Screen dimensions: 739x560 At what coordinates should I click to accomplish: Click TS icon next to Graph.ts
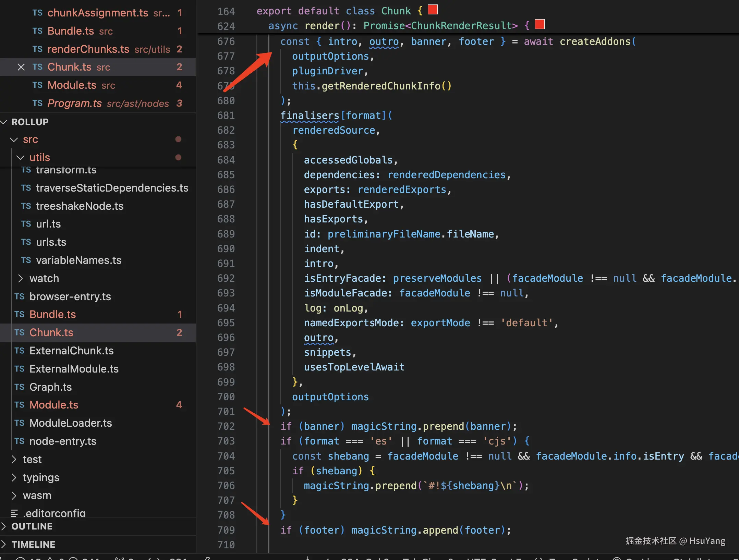tap(20, 387)
